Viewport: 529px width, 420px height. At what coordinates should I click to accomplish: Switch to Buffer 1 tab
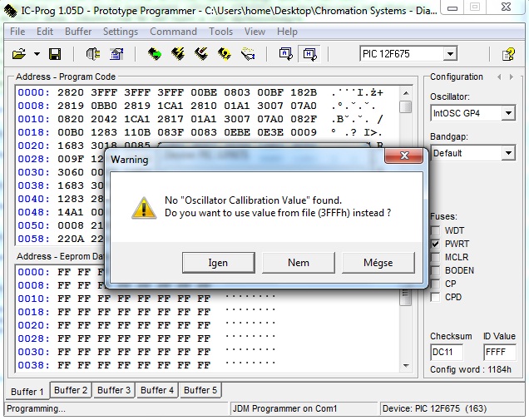(27, 392)
